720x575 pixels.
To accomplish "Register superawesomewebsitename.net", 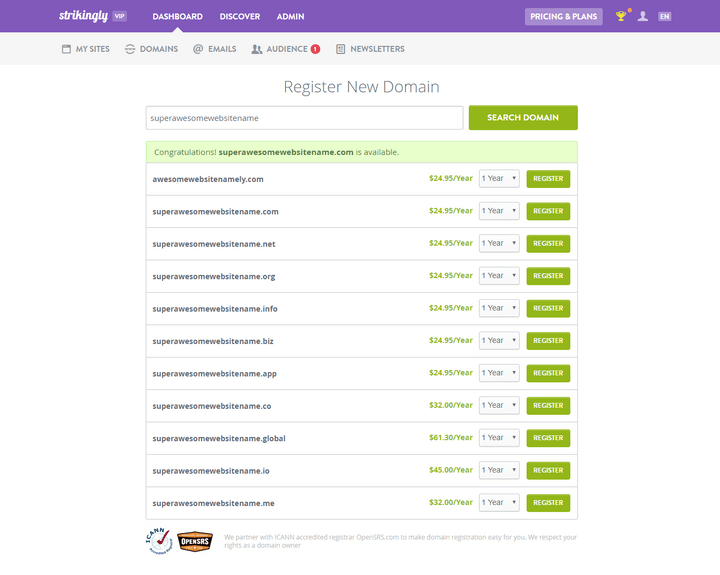I will [x=548, y=243].
